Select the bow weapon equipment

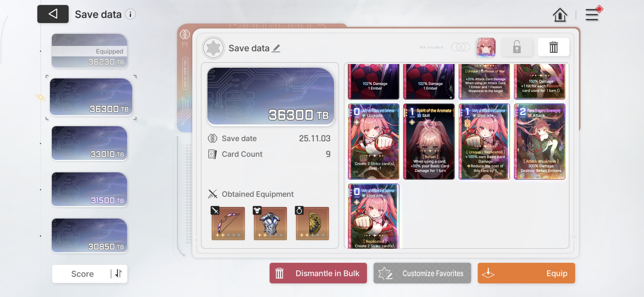point(228,223)
